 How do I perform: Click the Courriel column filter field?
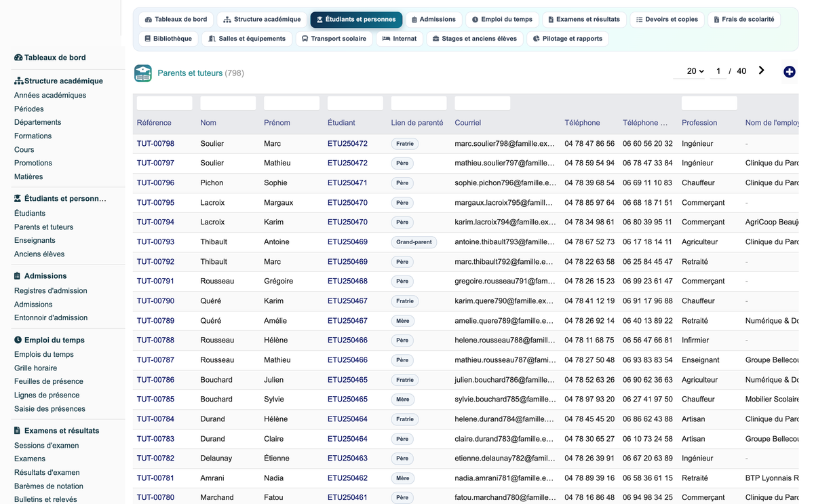(482, 103)
